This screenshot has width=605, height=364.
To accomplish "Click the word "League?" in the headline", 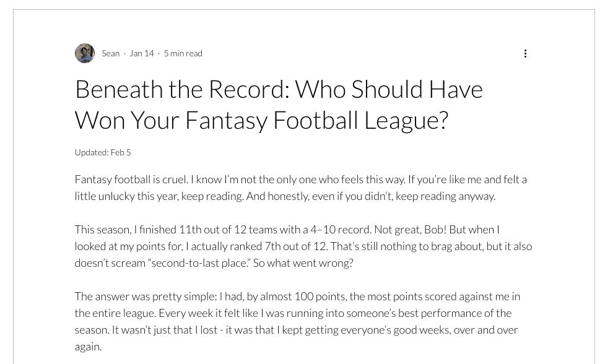I will tap(406, 120).
